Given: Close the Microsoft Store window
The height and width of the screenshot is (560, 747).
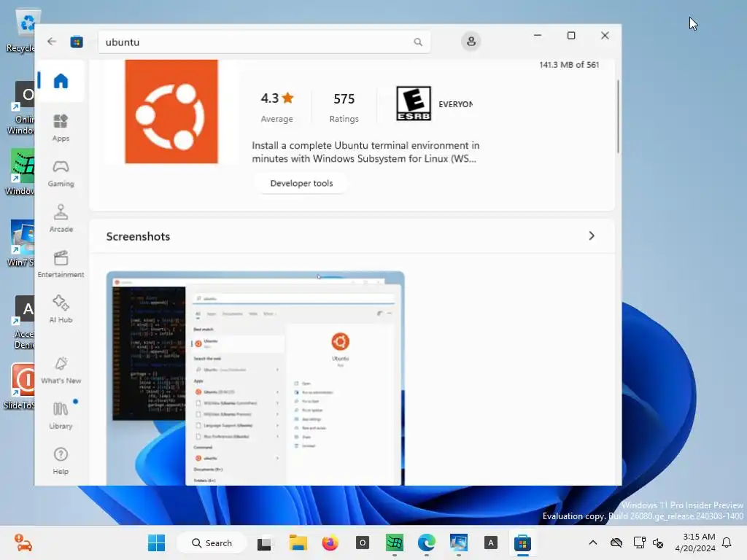Looking at the screenshot, I should [x=605, y=35].
